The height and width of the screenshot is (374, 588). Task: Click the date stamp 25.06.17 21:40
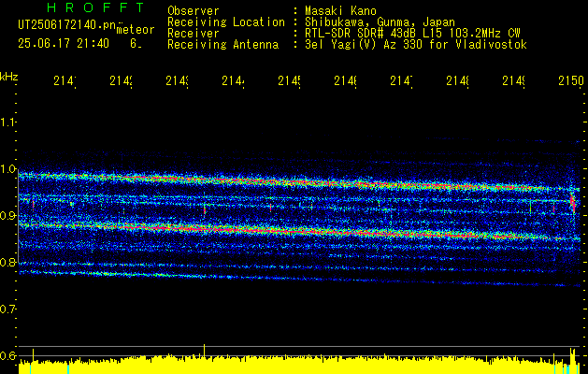pos(64,44)
